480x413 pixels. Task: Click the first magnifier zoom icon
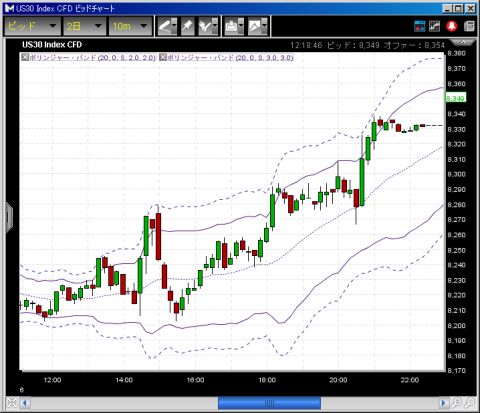point(456,403)
